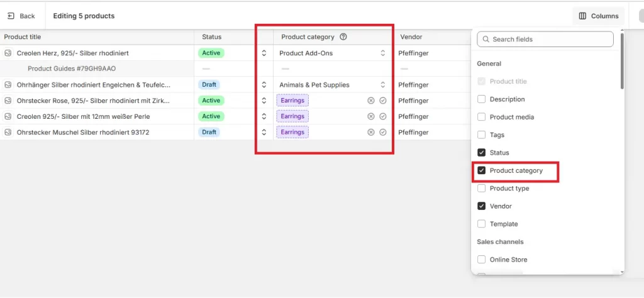Enable the Template column checkbox
The image size is (644, 298).
pos(481,224)
